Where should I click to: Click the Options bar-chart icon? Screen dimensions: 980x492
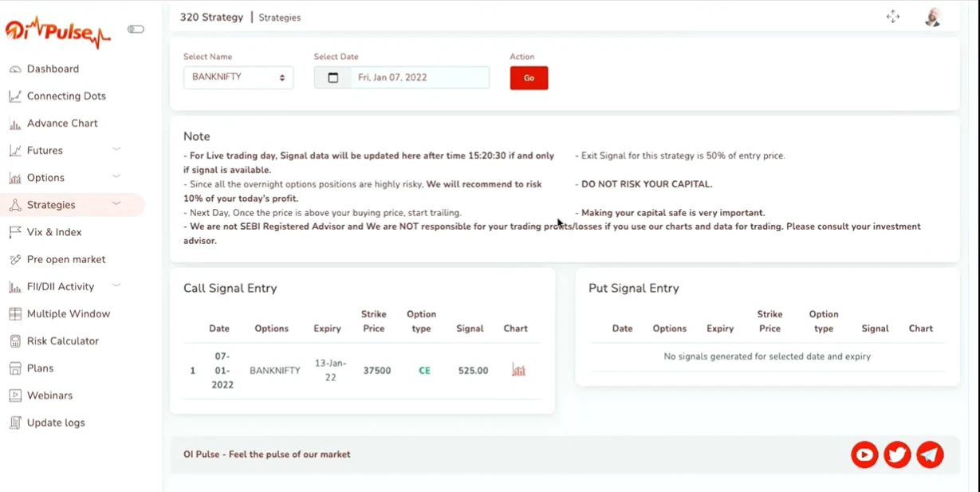pyautogui.click(x=15, y=178)
